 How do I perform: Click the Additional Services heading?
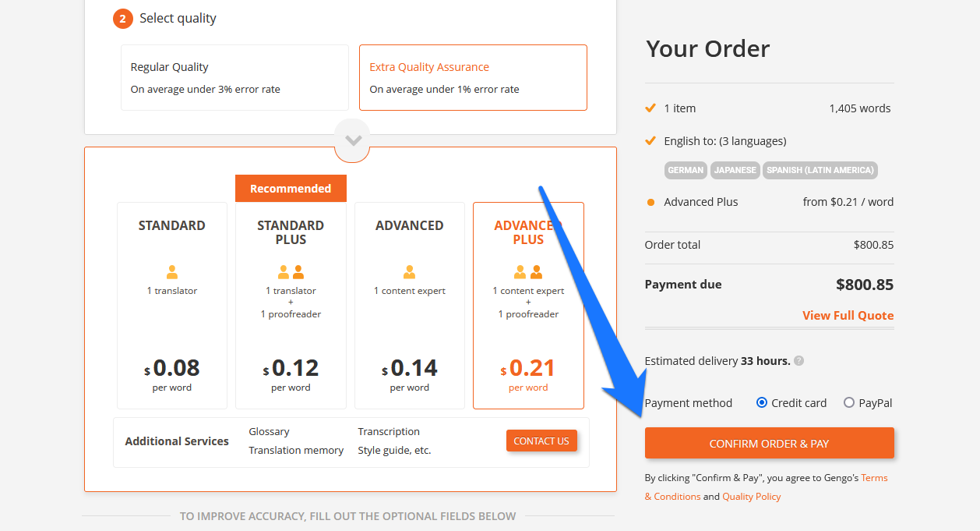click(x=177, y=441)
